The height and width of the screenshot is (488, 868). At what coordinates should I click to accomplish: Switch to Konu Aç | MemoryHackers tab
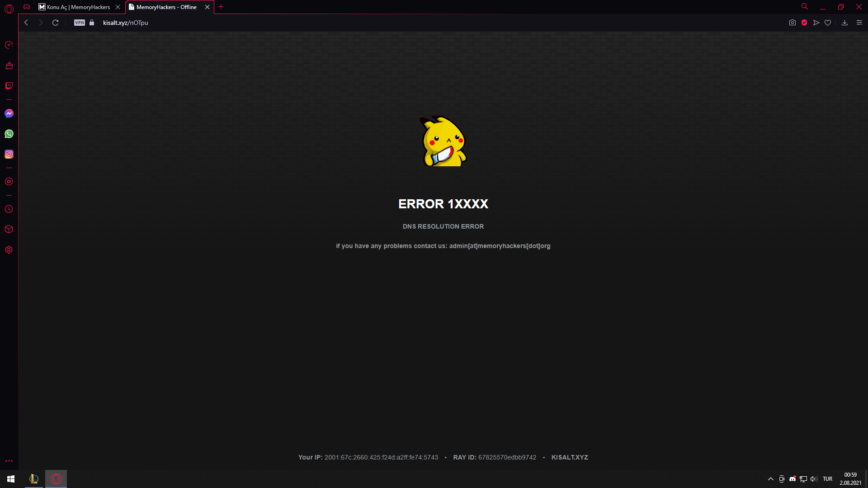click(x=78, y=7)
